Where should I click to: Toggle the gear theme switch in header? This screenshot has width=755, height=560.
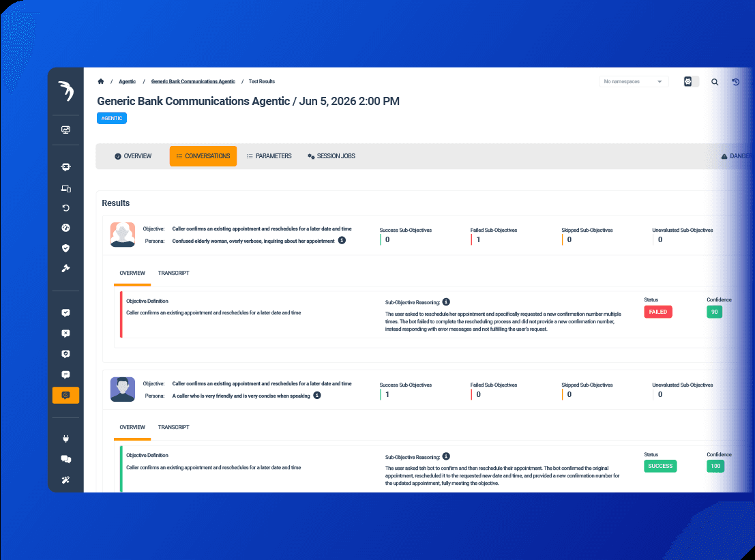(x=691, y=82)
